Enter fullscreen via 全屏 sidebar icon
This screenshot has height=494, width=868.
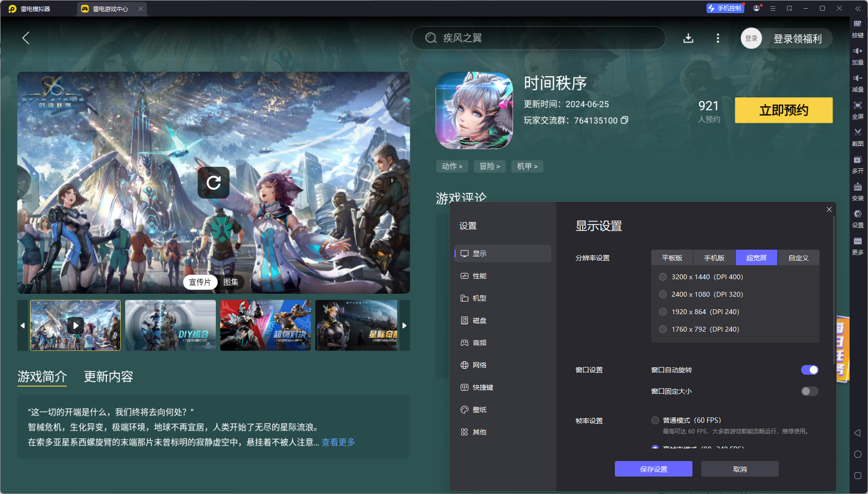(x=857, y=110)
